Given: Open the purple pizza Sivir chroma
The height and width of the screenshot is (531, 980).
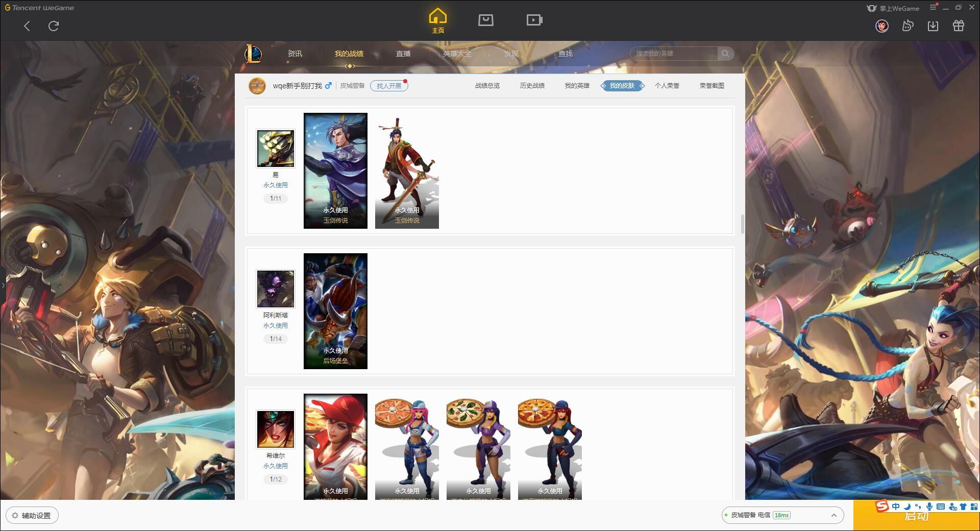Looking at the screenshot, I should click(x=478, y=447).
